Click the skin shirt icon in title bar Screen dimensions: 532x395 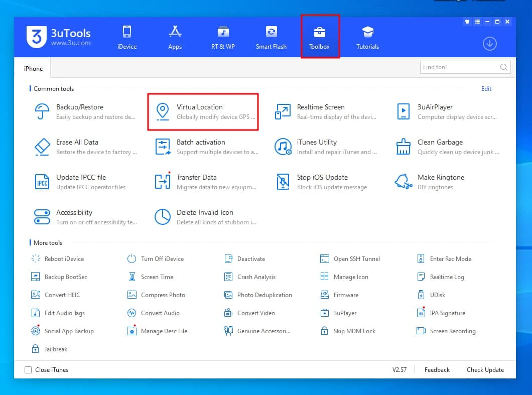[467, 22]
